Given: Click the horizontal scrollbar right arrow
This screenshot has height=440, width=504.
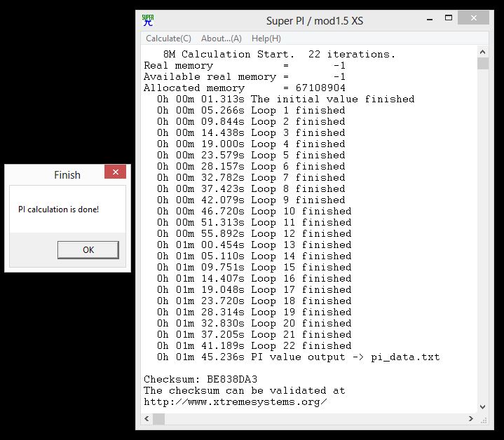Looking at the screenshot, I should (x=470, y=419).
